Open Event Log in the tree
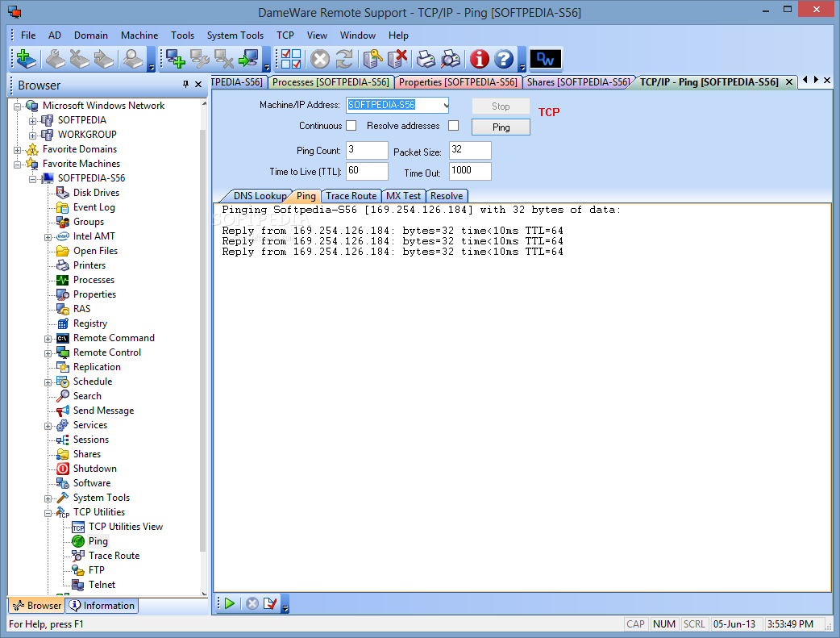The height and width of the screenshot is (638, 840). point(94,207)
